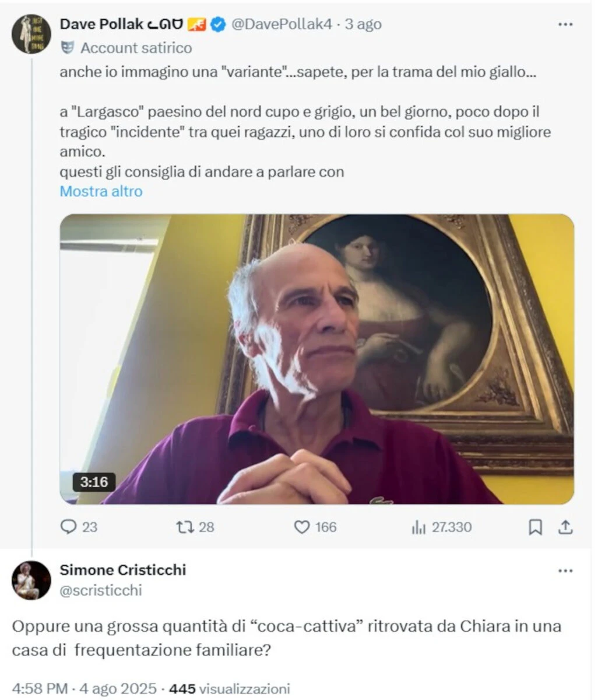The image size is (612, 700).
Task: View analytics showing 27.330 views
Action: point(418,527)
